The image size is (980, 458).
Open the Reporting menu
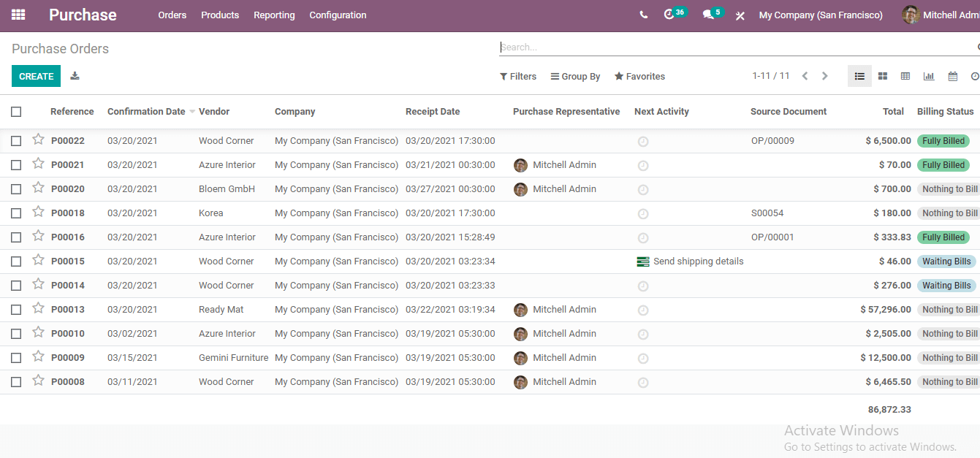(274, 15)
